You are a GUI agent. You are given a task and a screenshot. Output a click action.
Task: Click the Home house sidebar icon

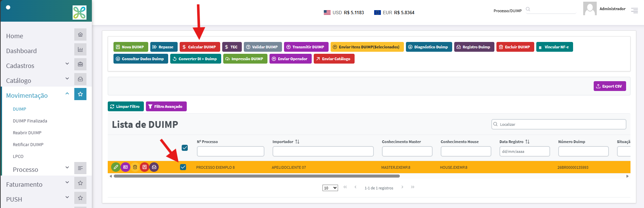tap(80, 34)
